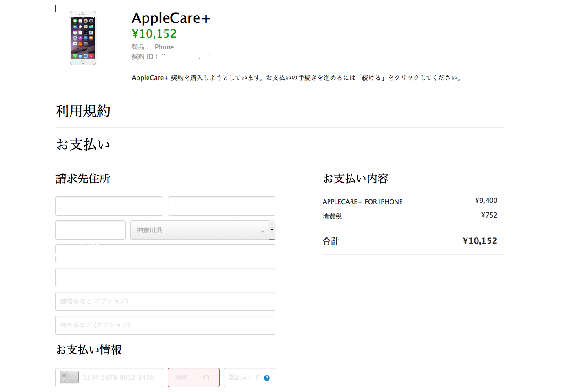Click the 合計 label
Image resolution: width=582 pixels, height=392 pixels.
[x=331, y=241]
